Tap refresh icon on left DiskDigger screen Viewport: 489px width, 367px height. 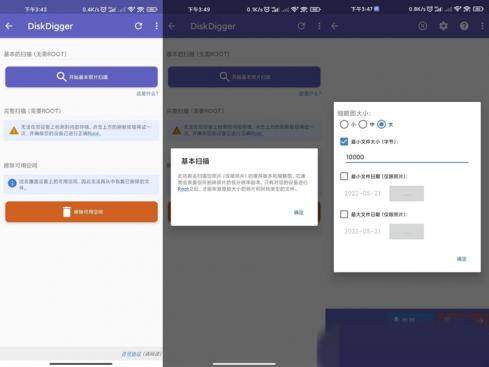tap(138, 26)
